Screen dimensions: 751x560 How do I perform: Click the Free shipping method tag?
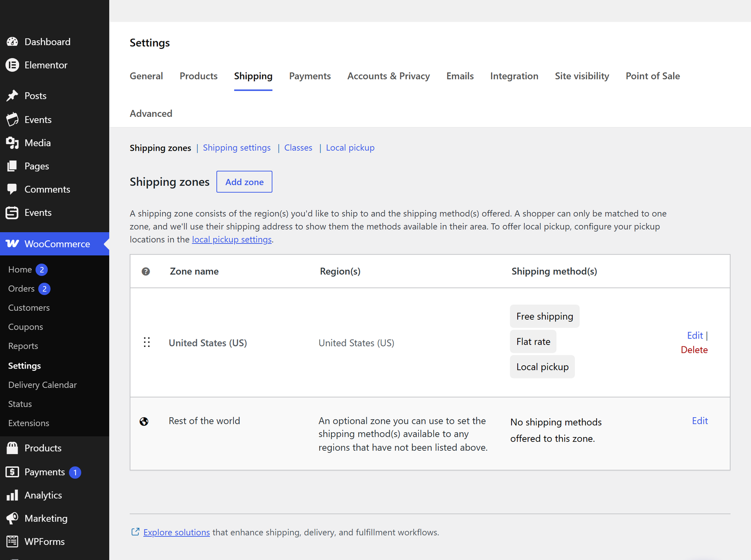pos(544,316)
